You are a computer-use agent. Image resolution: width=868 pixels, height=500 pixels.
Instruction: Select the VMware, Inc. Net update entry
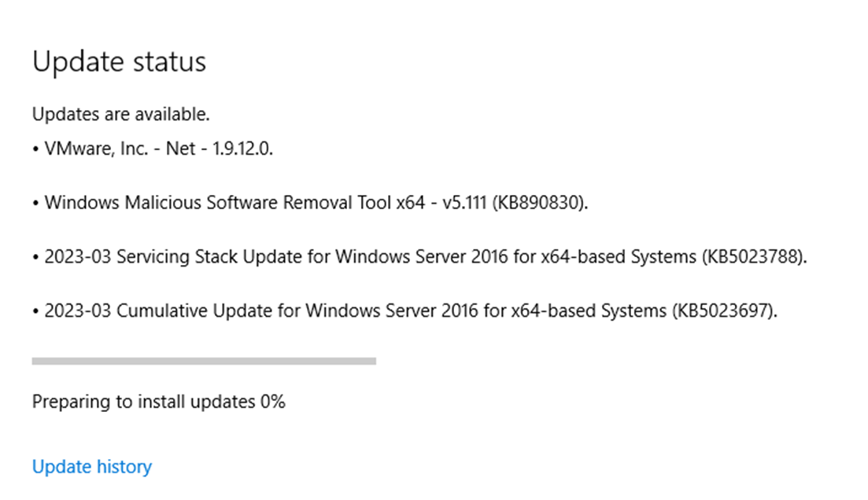point(157,149)
